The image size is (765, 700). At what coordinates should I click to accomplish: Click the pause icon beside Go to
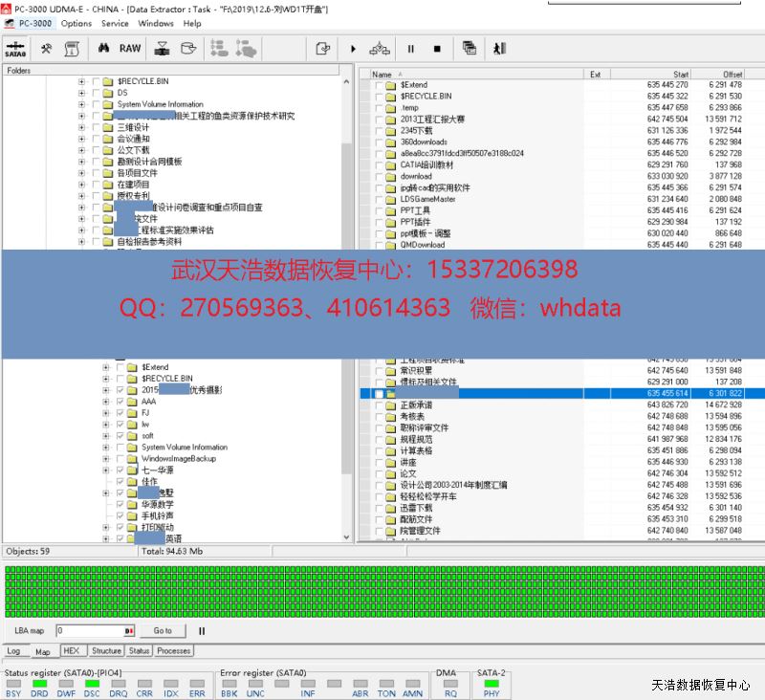click(202, 631)
